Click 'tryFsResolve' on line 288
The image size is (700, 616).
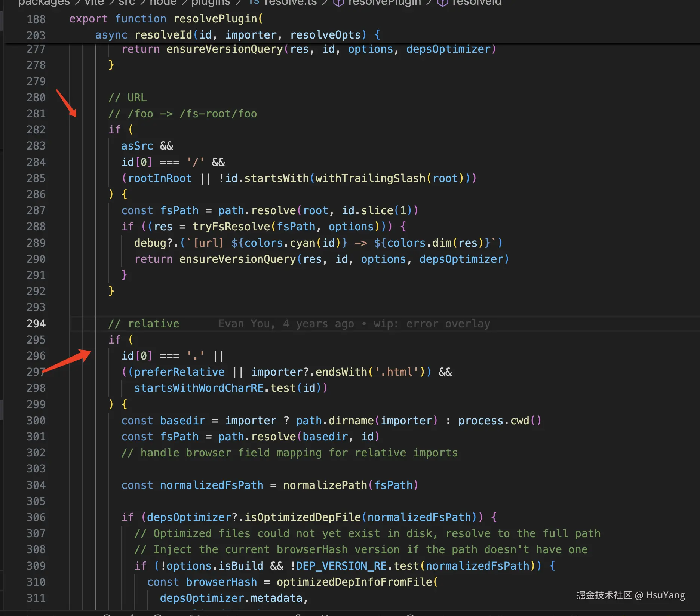point(231,227)
